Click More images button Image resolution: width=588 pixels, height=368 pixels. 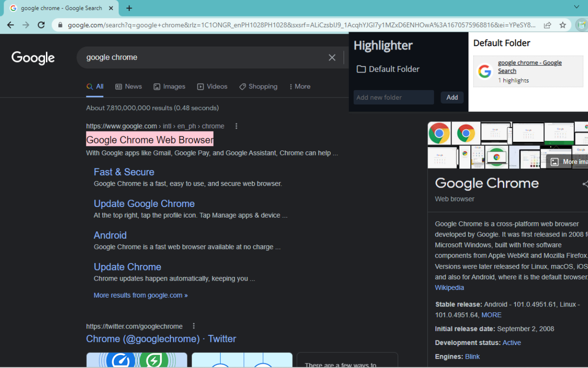[567, 161]
